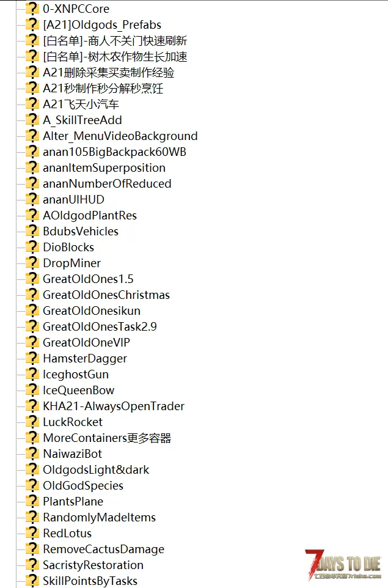Open the anan105BigBackpack60WB entry

pyautogui.click(x=114, y=152)
